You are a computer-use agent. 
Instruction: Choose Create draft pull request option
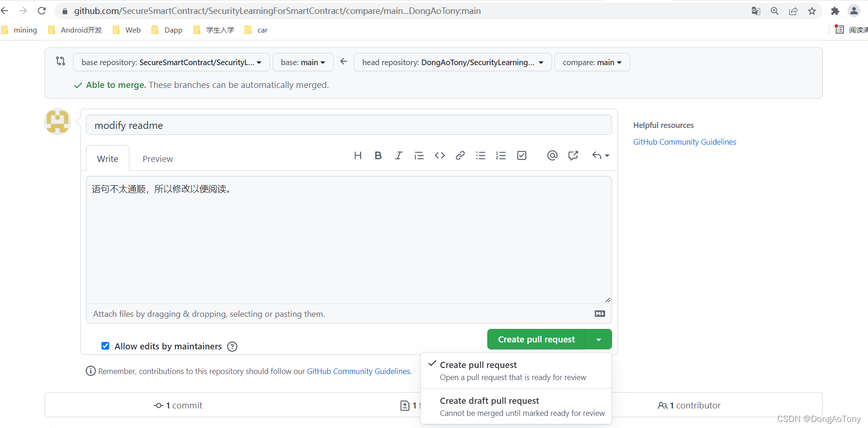click(516, 407)
